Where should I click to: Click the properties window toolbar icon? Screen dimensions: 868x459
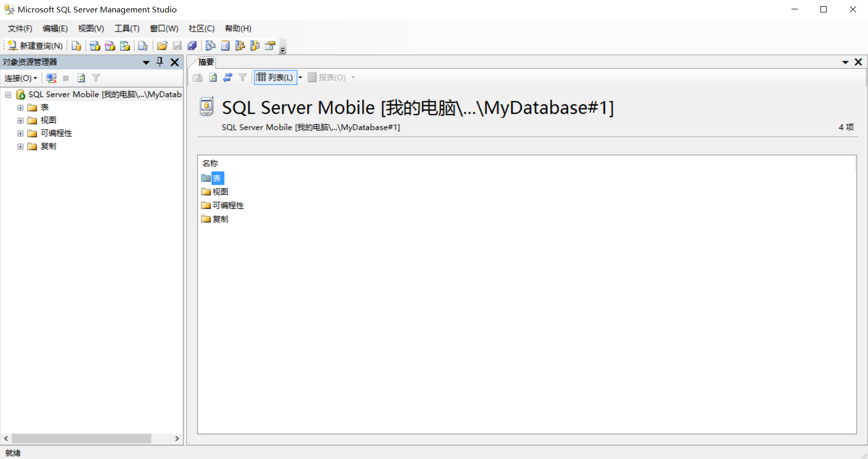click(x=270, y=46)
